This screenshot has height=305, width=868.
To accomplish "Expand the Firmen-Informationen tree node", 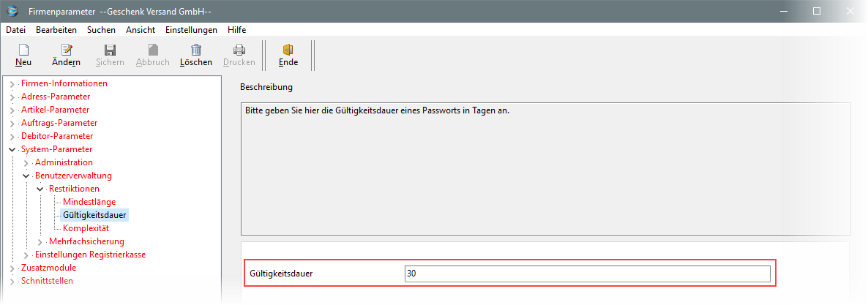I will pos(12,83).
